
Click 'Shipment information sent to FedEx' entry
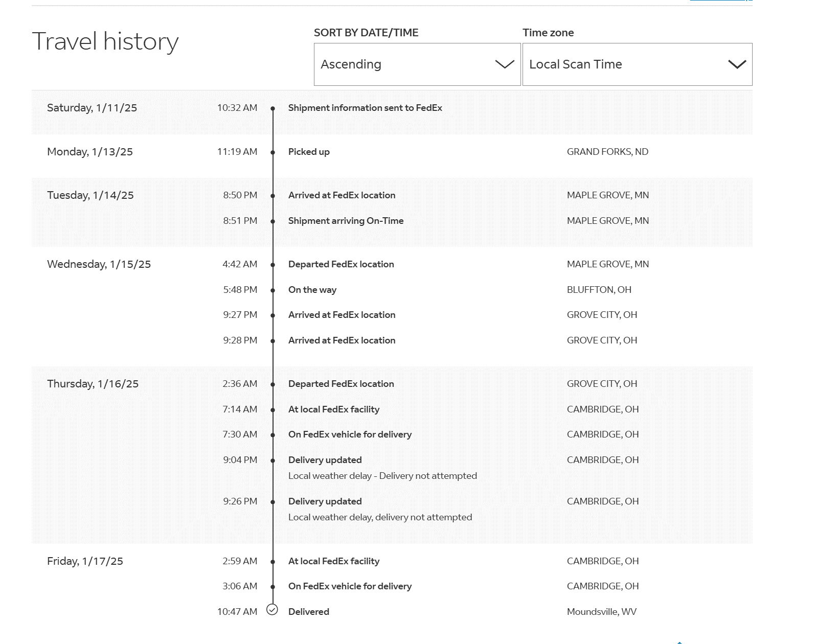[x=365, y=108]
